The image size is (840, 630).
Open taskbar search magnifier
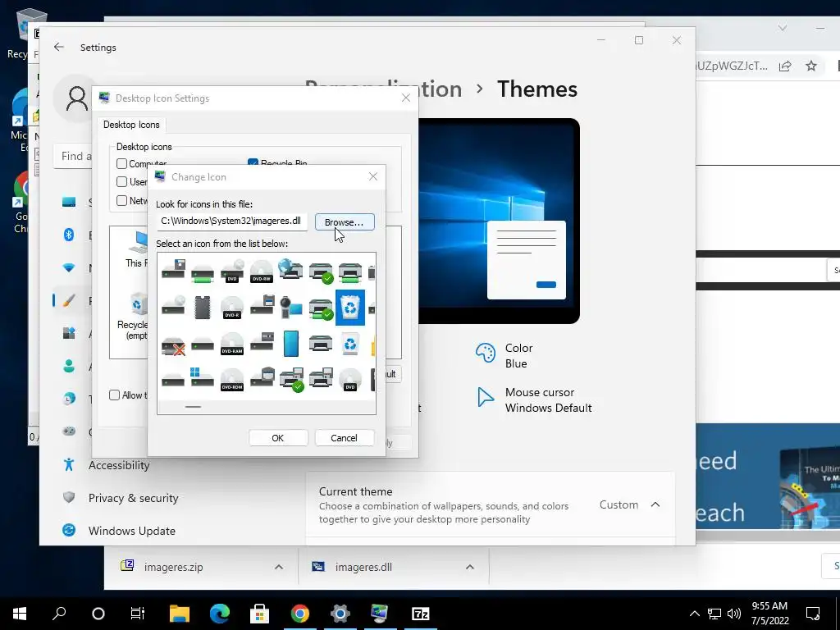(x=59, y=614)
